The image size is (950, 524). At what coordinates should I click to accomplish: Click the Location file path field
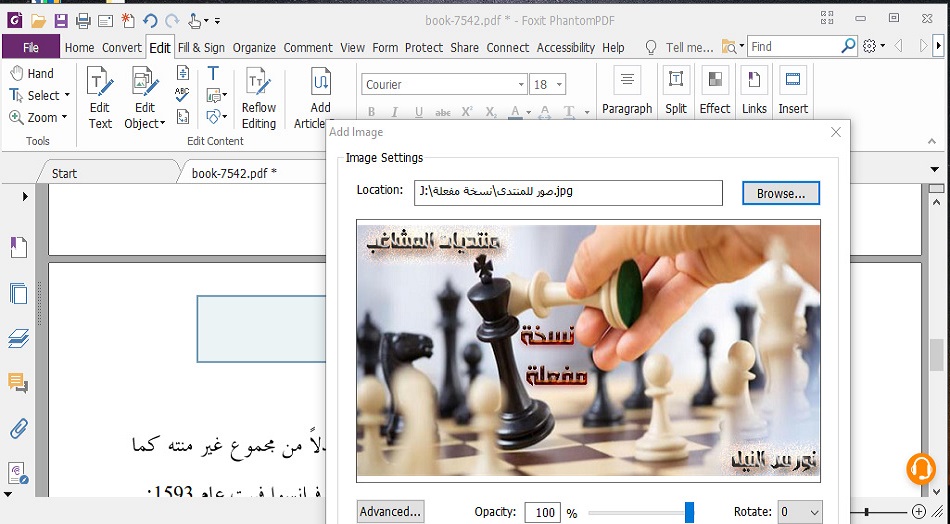tap(567, 192)
